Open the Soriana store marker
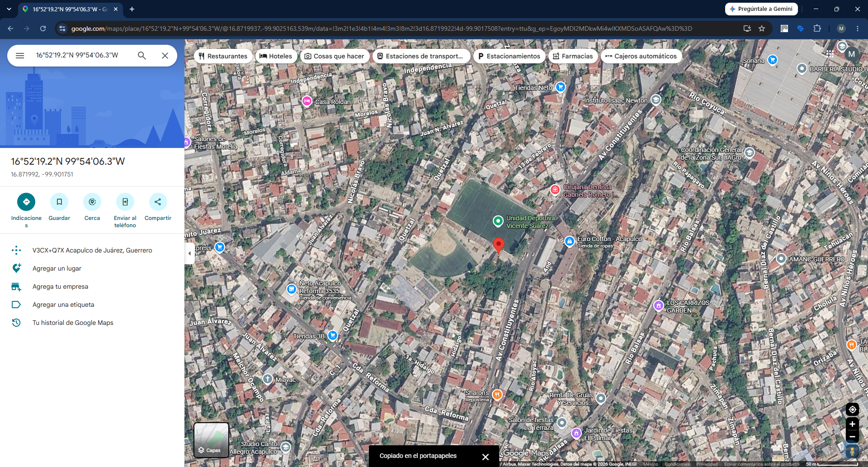Image resolution: width=868 pixels, height=467 pixels. pyautogui.click(x=773, y=60)
